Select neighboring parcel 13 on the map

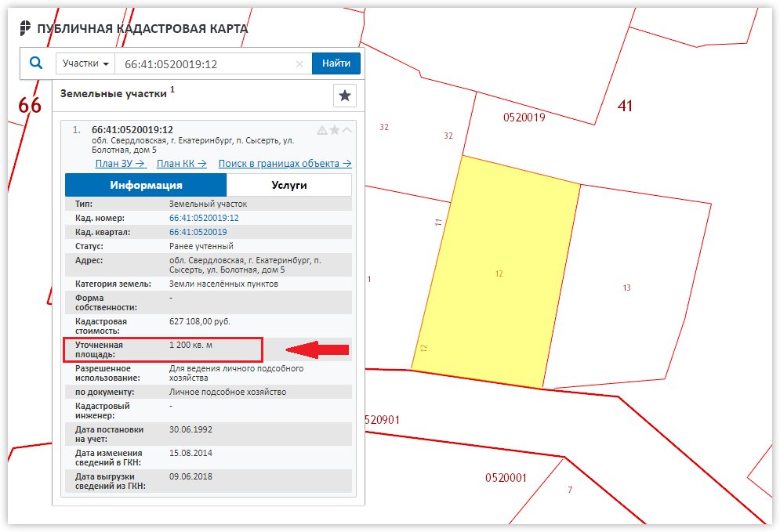point(627,288)
